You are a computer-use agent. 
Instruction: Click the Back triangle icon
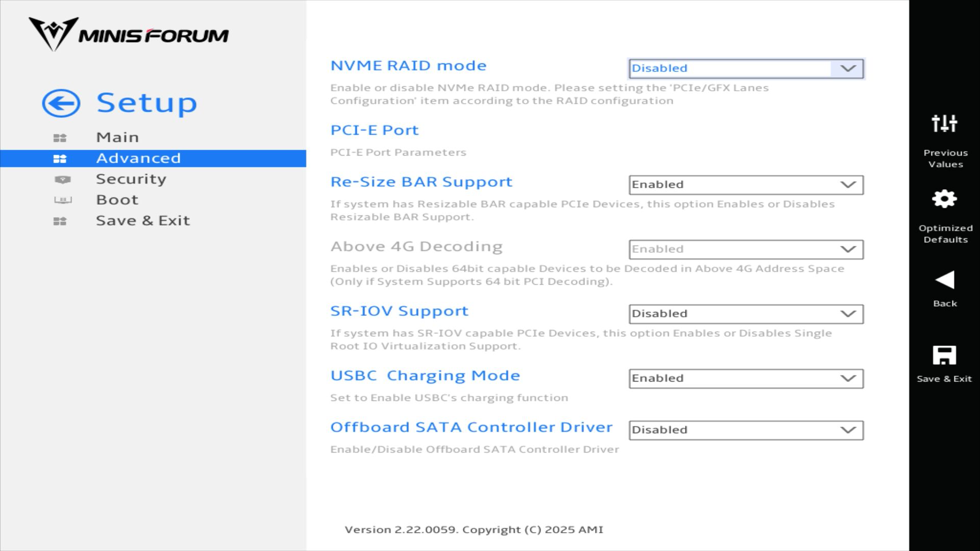tap(944, 280)
